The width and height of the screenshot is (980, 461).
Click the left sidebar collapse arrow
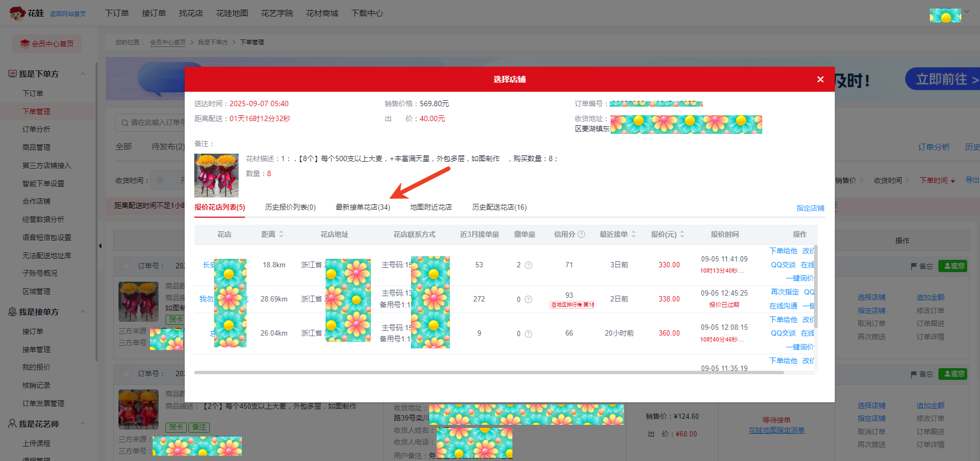click(100, 246)
